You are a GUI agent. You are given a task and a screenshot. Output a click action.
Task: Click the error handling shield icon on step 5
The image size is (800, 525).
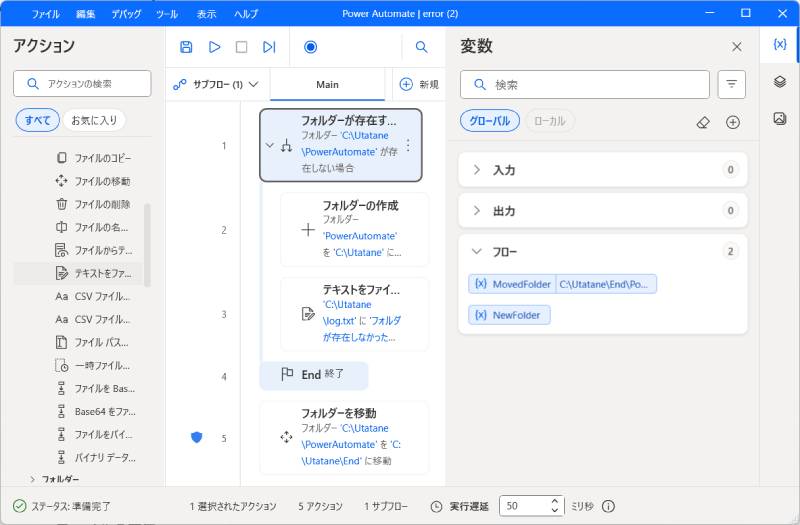(x=196, y=437)
